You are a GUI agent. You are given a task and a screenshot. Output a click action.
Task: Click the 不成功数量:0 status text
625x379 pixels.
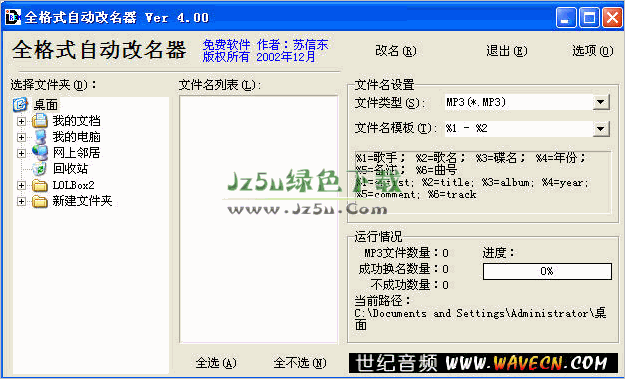click(x=410, y=285)
